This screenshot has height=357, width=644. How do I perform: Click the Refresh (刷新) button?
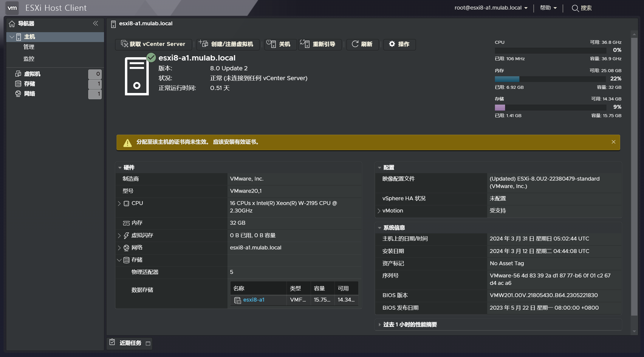(363, 44)
